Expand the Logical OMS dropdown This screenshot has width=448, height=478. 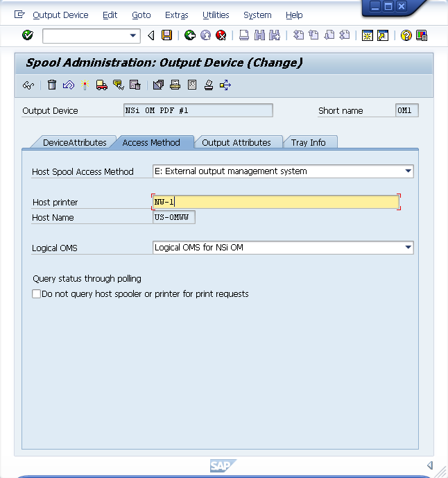click(x=408, y=247)
